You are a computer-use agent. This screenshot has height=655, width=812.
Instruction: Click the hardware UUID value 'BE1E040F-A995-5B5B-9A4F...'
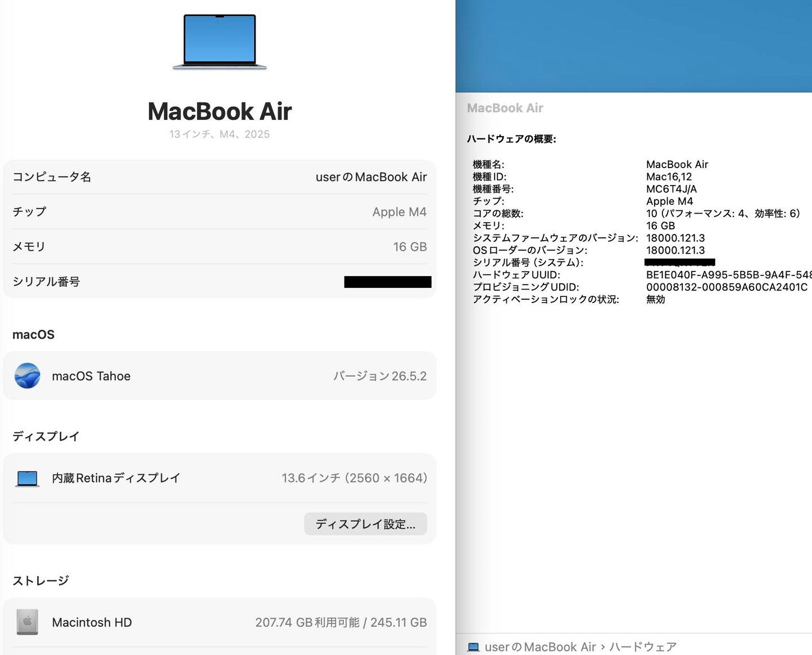tap(729, 275)
